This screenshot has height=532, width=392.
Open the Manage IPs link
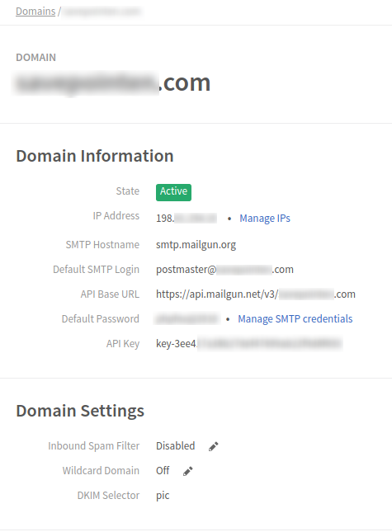click(x=265, y=218)
